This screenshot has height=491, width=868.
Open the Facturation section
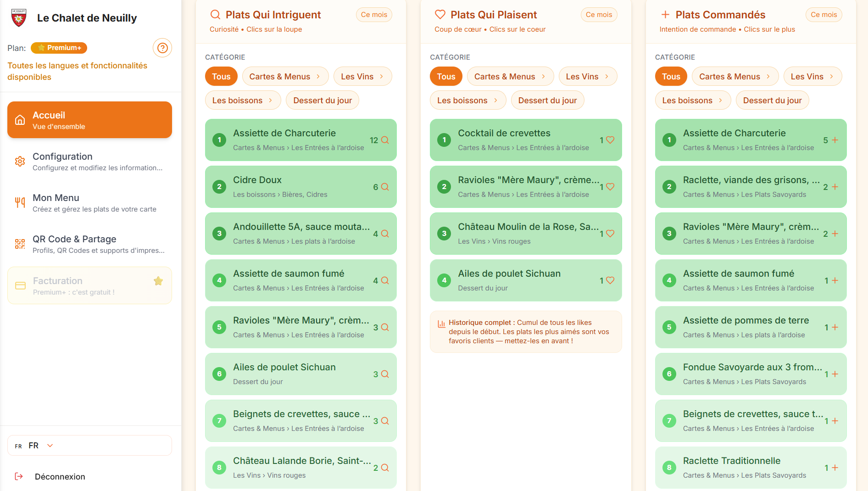pyautogui.click(x=89, y=285)
